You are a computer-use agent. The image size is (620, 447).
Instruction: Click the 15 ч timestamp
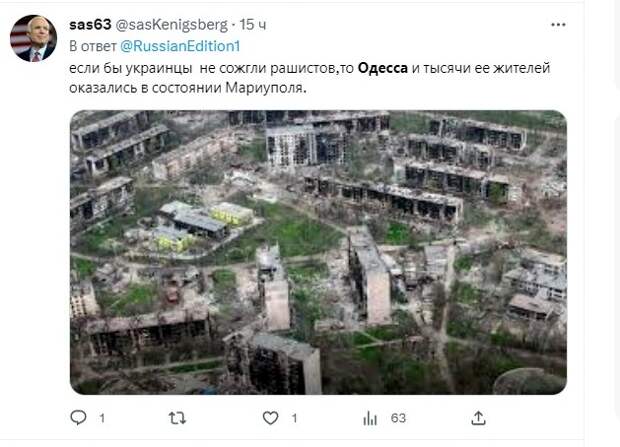click(253, 25)
